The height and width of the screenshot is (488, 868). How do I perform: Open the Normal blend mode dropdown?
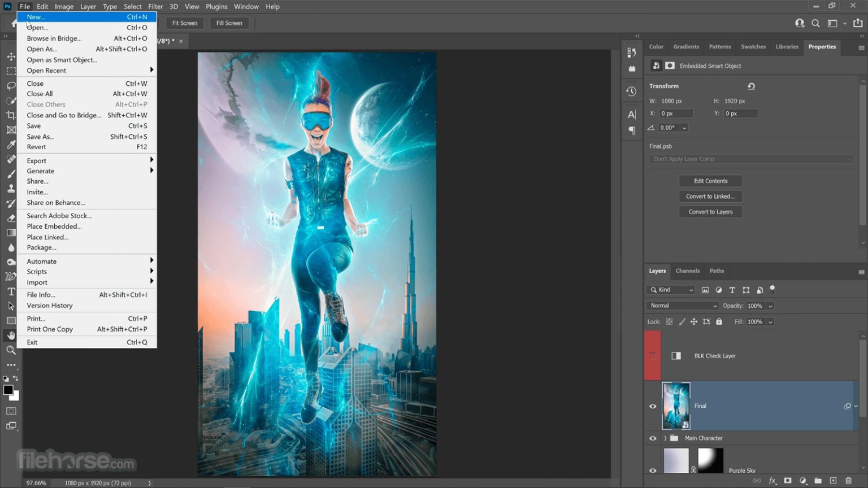click(683, 306)
